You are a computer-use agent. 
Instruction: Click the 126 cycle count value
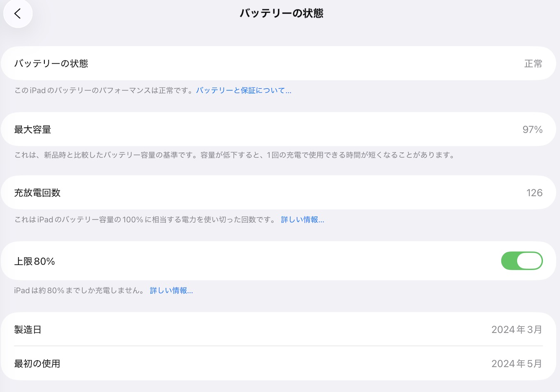pos(534,193)
